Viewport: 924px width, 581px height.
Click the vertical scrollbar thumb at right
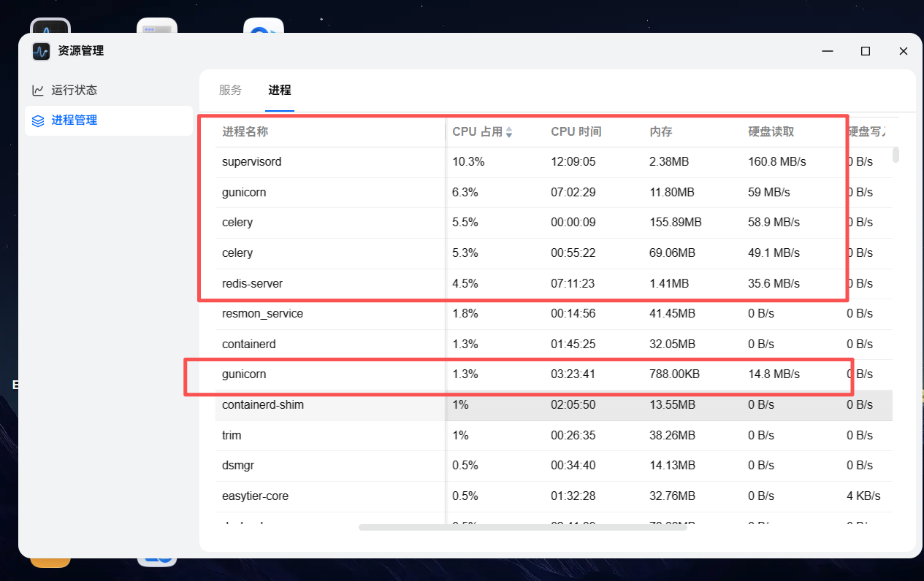pyautogui.click(x=896, y=155)
